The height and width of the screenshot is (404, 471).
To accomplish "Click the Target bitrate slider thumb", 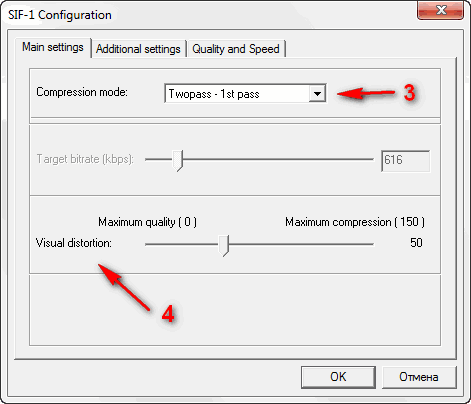I will click(x=178, y=160).
